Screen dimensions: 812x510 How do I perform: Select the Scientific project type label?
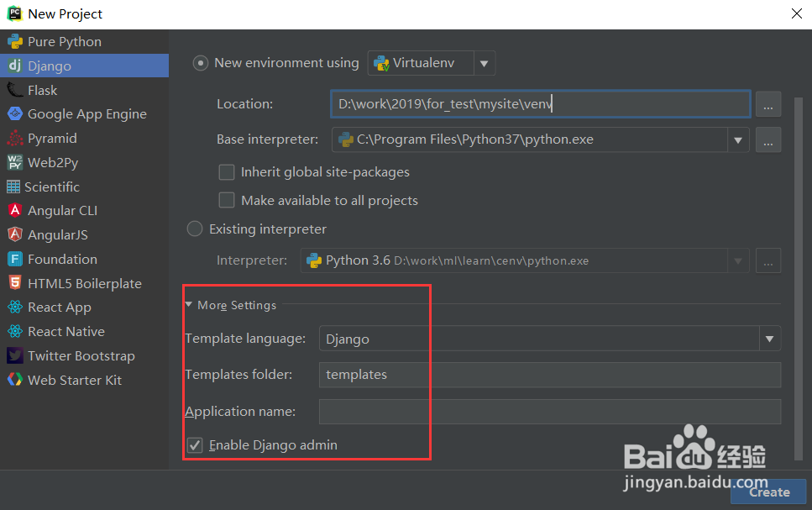tap(52, 187)
